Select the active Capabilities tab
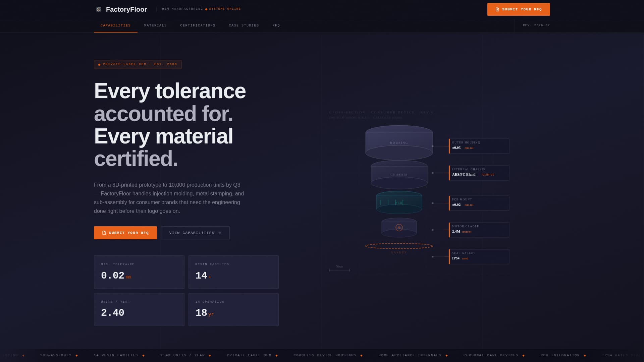The width and height of the screenshot is (644, 362). 115,25
